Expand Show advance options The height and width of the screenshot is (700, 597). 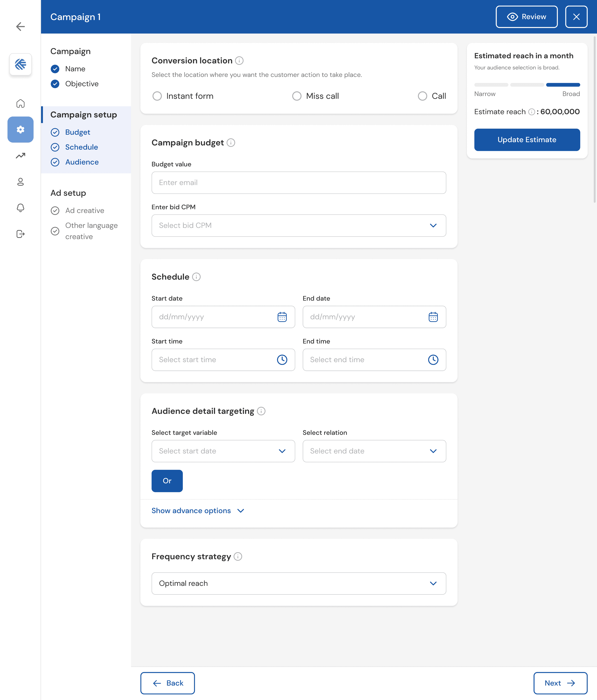coord(198,511)
